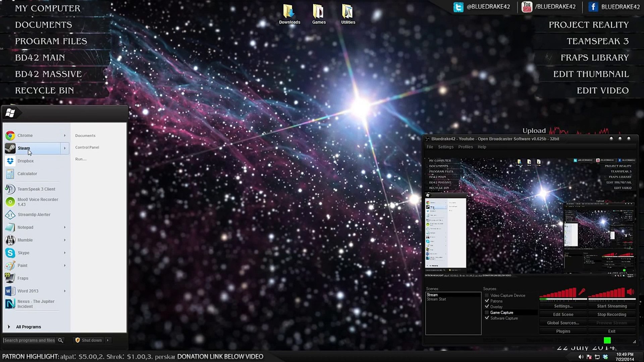Open Paint icon in start menu
This screenshot has width=644, height=362.
point(10,265)
